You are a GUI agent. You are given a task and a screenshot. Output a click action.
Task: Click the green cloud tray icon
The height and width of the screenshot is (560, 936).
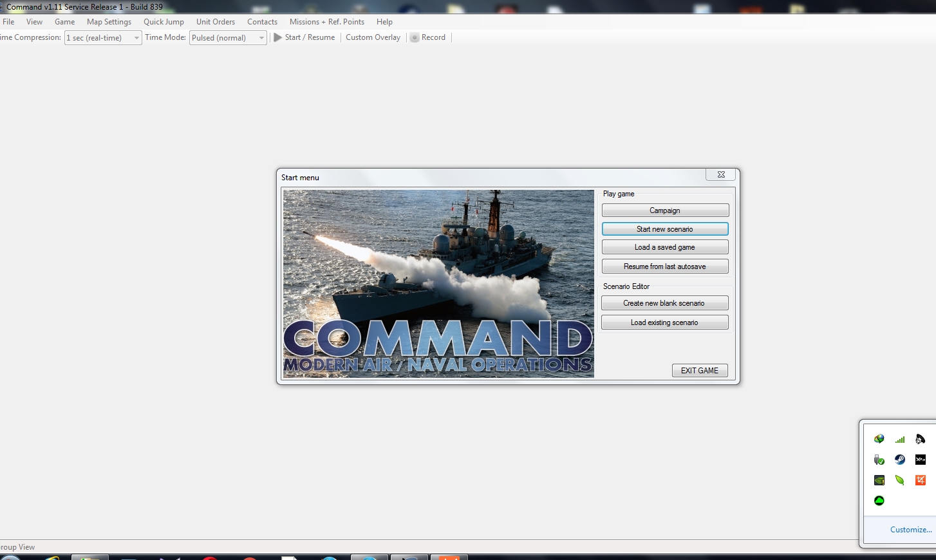coord(879,500)
